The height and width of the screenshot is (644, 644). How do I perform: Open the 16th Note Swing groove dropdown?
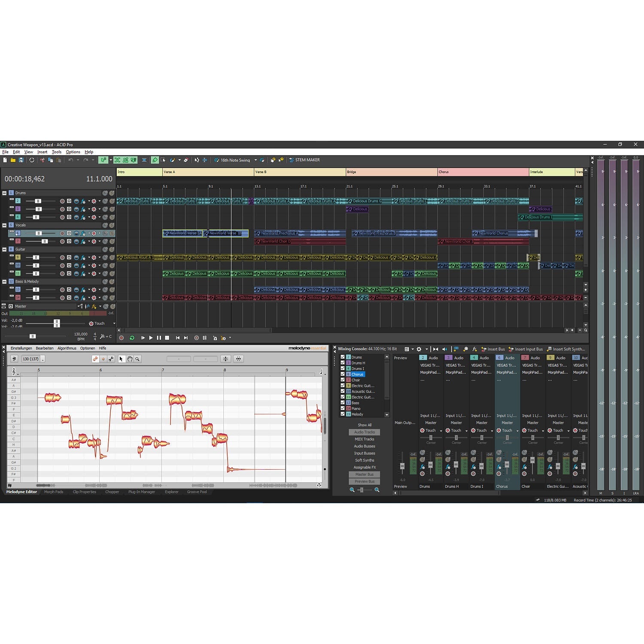coord(255,160)
